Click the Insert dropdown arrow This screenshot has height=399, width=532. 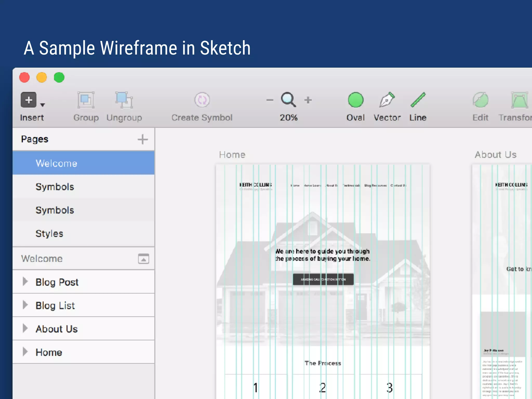43,105
